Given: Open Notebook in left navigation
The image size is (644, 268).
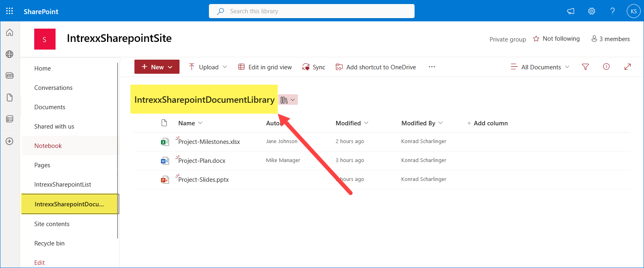Looking at the screenshot, I should (x=48, y=146).
